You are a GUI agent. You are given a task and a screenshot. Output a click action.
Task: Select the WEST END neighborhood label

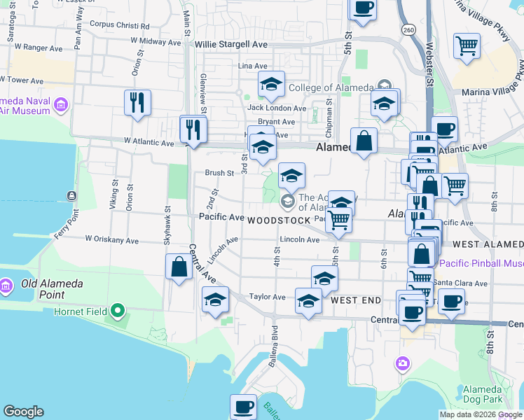[x=356, y=300]
